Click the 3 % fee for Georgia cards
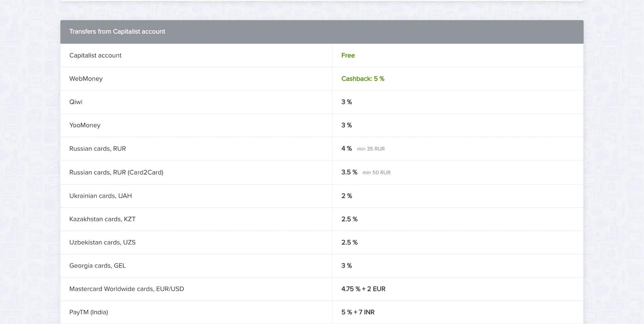The width and height of the screenshot is (644, 324). [347, 265]
